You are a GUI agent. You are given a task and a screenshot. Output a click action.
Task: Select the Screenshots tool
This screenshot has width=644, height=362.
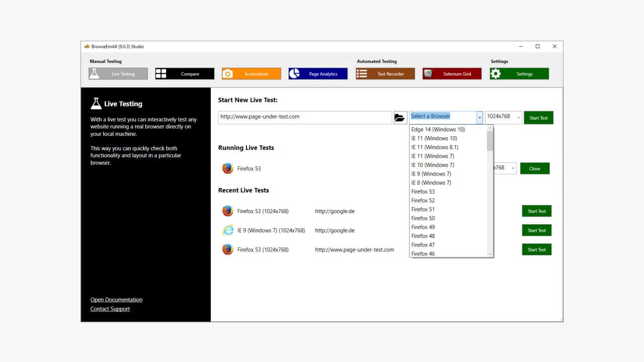[x=251, y=73]
